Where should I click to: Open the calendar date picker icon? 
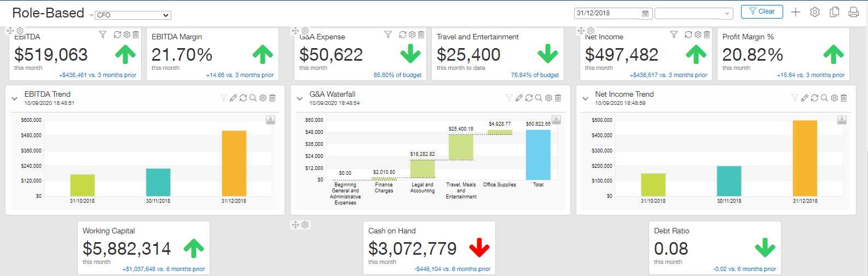(x=645, y=13)
